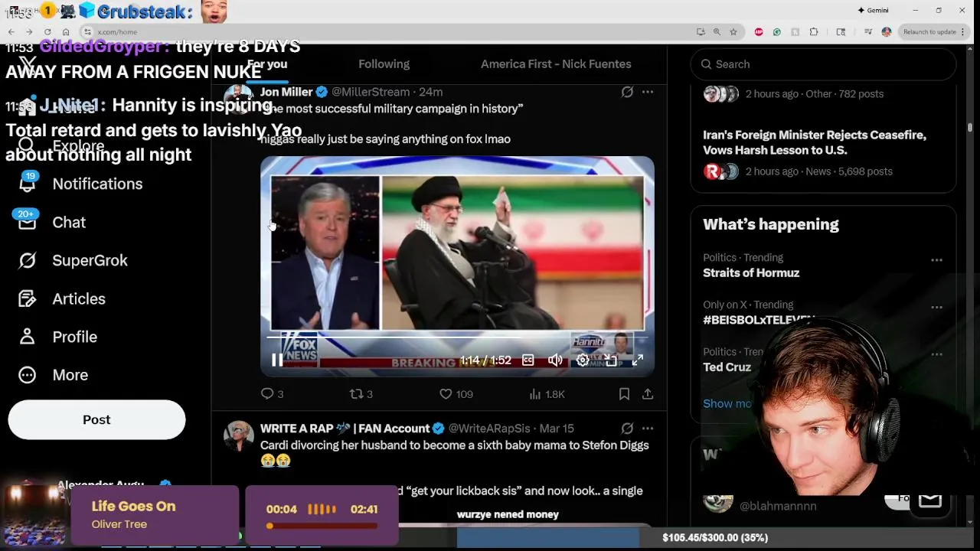Open the Ted Cruz trending topic
The width and height of the screenshot is (980, 551).
727,367
